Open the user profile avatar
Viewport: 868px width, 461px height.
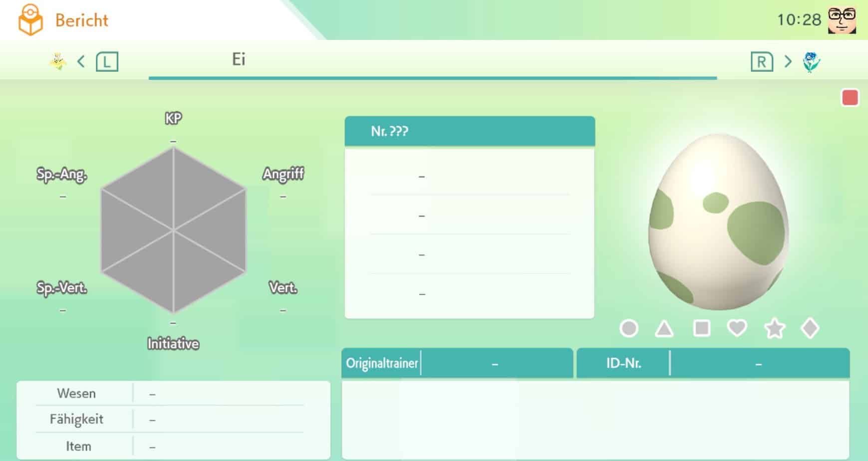(x=842, y=20)
